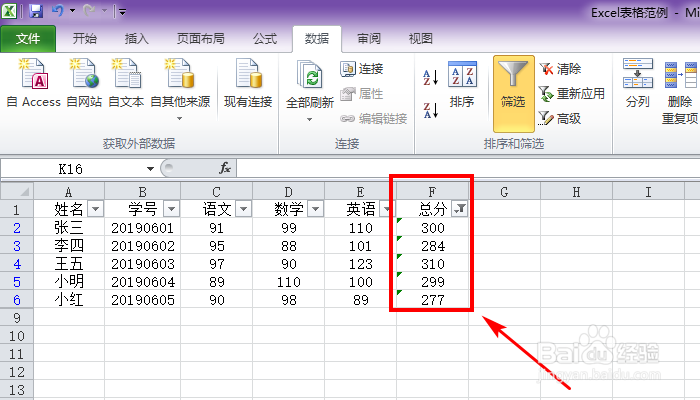Click the cell with 20190604

142,282
